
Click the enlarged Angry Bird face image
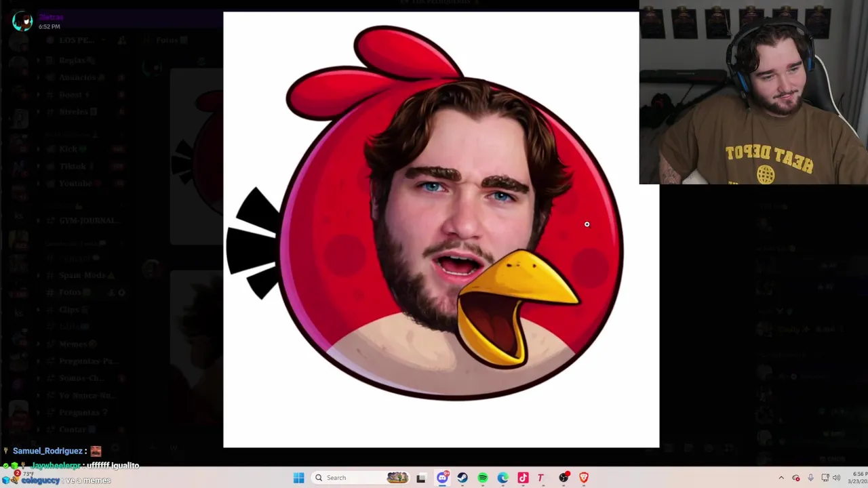click(441, 230)
